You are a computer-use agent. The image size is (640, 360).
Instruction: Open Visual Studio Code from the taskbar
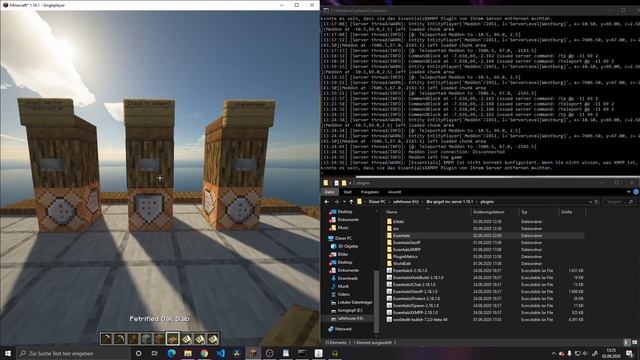pos(220,353)
